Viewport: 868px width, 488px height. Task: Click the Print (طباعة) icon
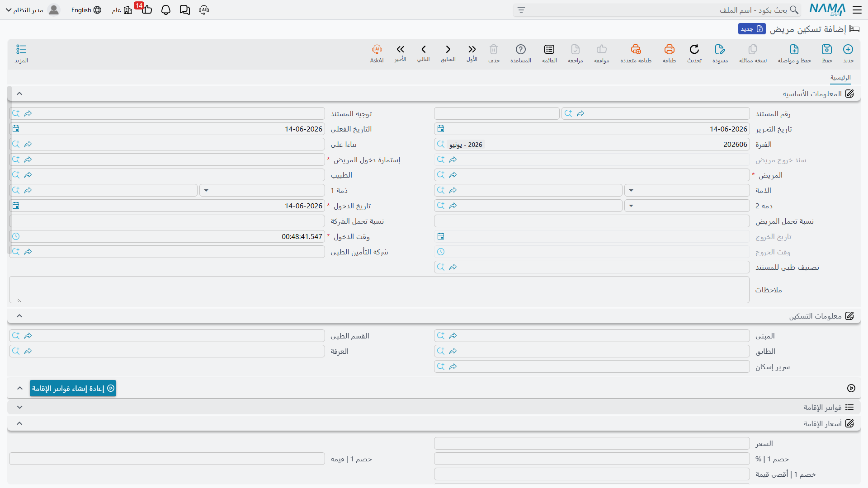669,49
